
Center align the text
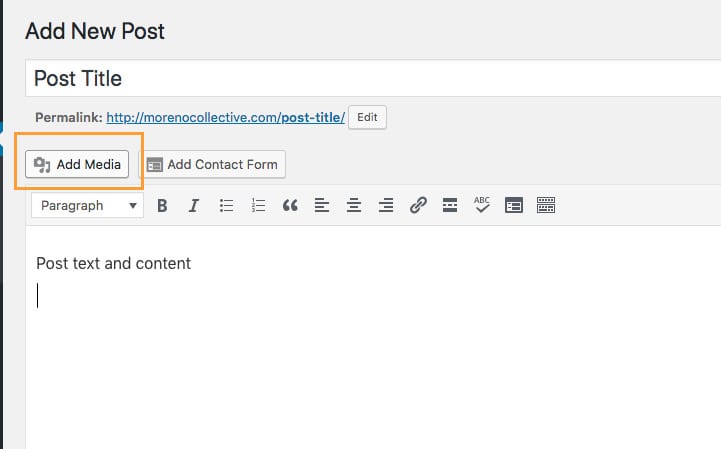[354, 205]
